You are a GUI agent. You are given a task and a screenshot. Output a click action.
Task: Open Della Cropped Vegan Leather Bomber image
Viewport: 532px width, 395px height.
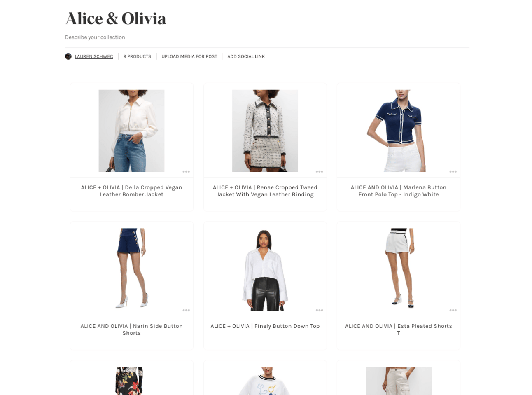(131, 131)
